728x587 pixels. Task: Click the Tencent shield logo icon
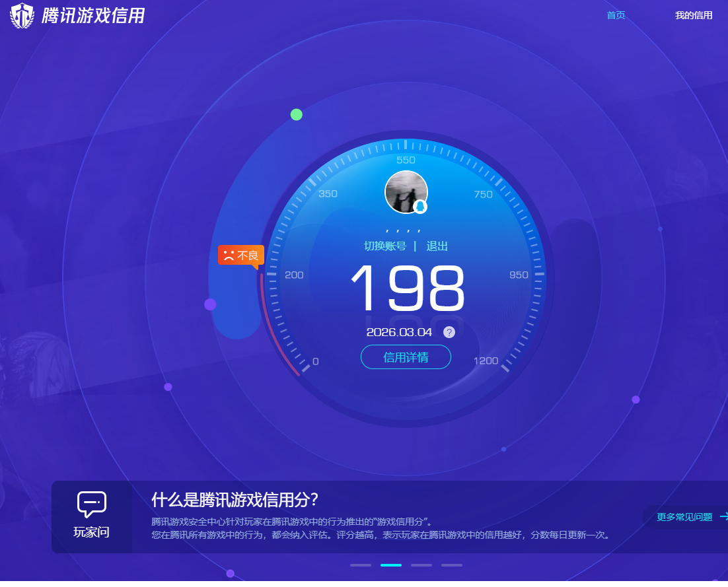pos(22,16)
